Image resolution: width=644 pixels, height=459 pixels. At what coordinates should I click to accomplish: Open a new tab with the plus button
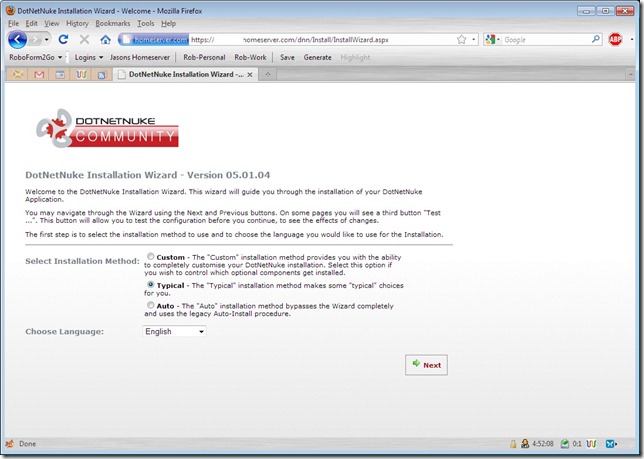(267, 74)
